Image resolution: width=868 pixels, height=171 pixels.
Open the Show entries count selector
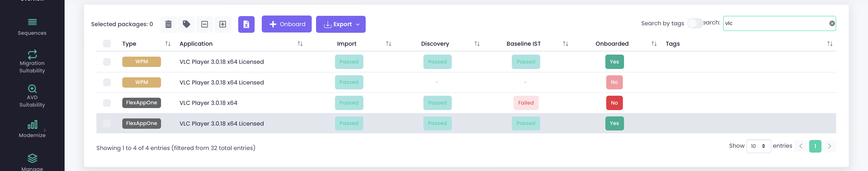tap(758, 146)
